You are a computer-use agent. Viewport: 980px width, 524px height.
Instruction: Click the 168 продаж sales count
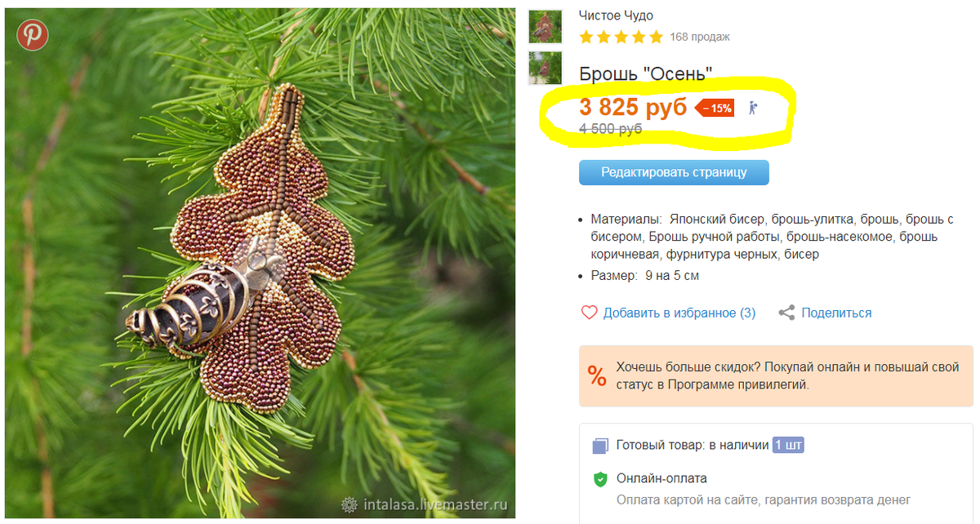pyautogui.click(x=700, y=37)
